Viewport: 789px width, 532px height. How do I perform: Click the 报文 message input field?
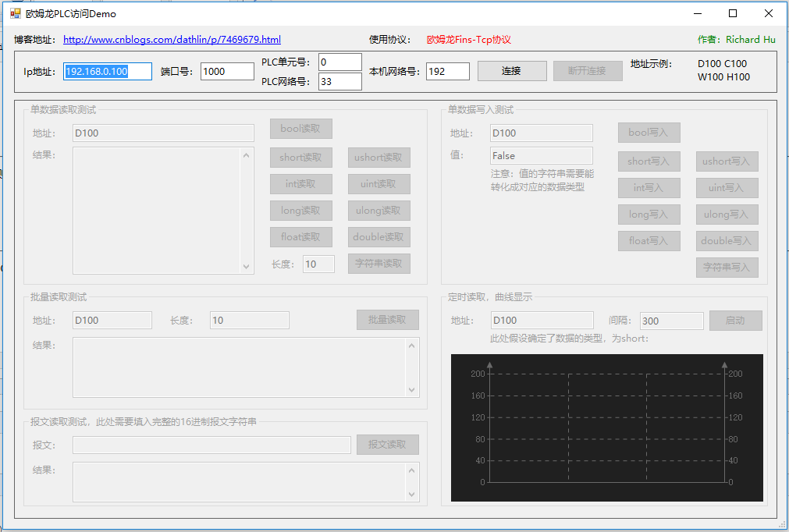click(211, 445)
